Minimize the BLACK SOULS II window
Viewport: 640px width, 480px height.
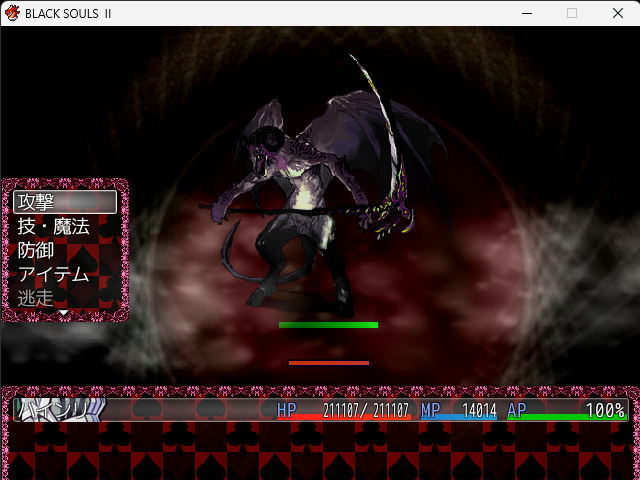pyautogui.click(x=526, y=13)
